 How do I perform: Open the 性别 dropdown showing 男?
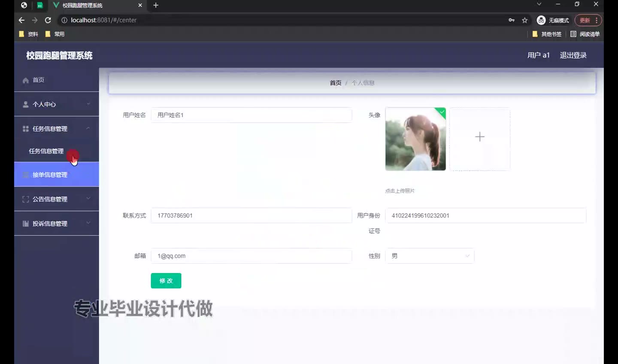(430, 256)
